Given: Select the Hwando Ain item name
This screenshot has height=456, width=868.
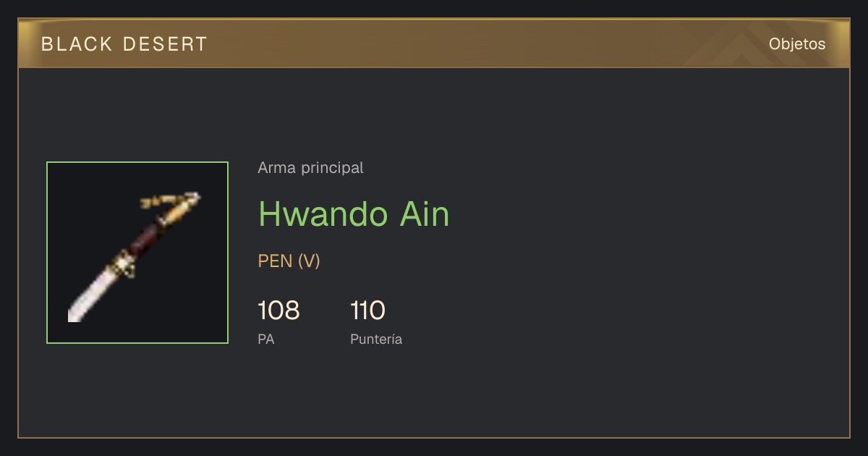Looking at the screenshot, I should (x=354, y=214).
